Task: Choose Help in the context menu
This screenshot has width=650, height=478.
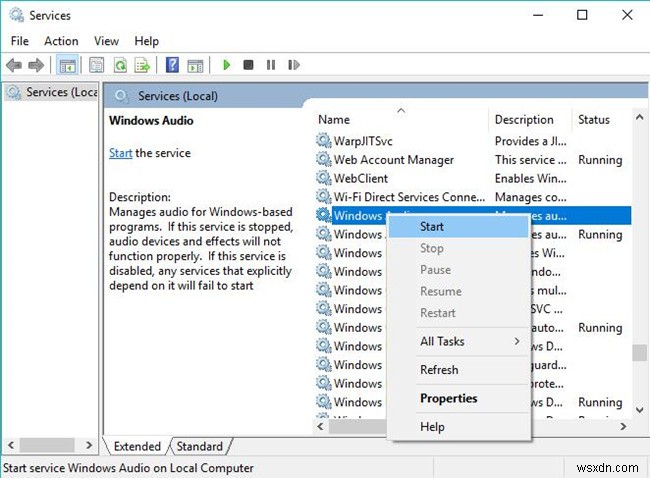Action: point(459,427)
